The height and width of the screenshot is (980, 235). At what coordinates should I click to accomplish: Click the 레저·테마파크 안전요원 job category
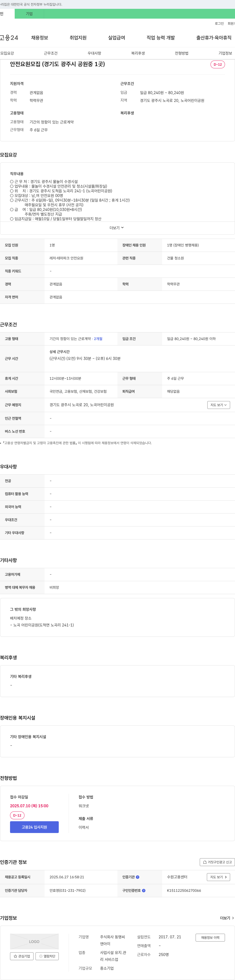click(66, 258)
